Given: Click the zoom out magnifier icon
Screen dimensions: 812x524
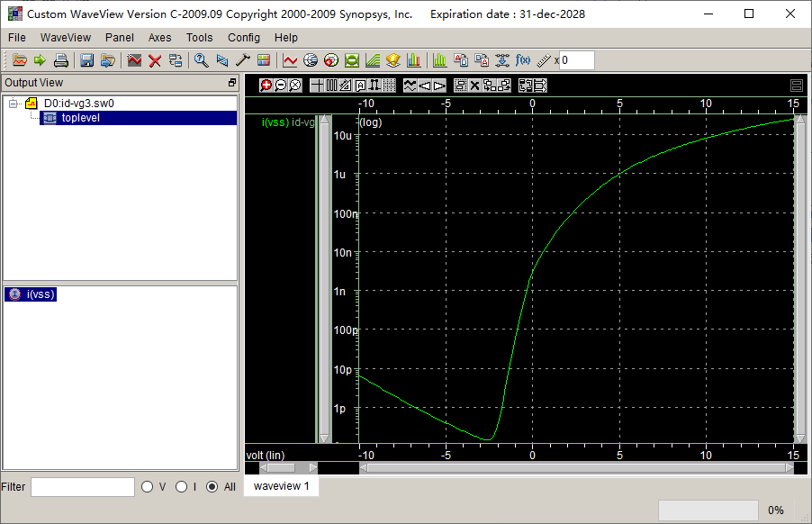Looking at the screenshot, I should click(281, 86).
